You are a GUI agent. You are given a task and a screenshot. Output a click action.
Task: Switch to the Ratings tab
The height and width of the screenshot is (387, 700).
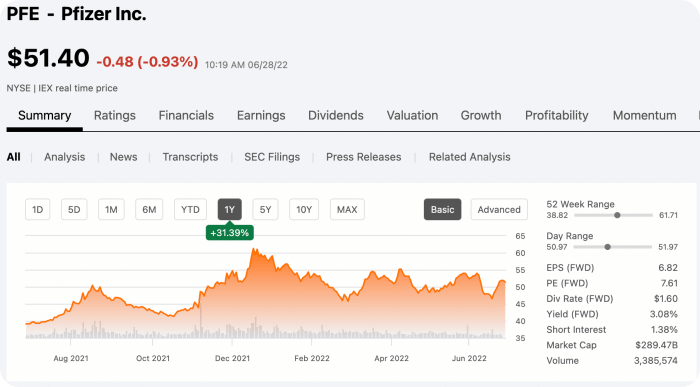(x=115, y=116)
